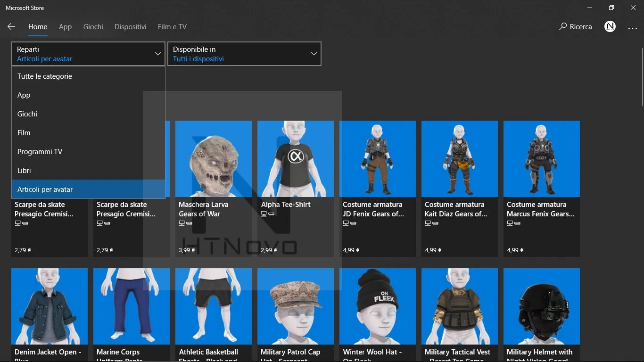
Task: Open Costume armatura JD Fenix thumbnail
Action: tap(378, 159)
